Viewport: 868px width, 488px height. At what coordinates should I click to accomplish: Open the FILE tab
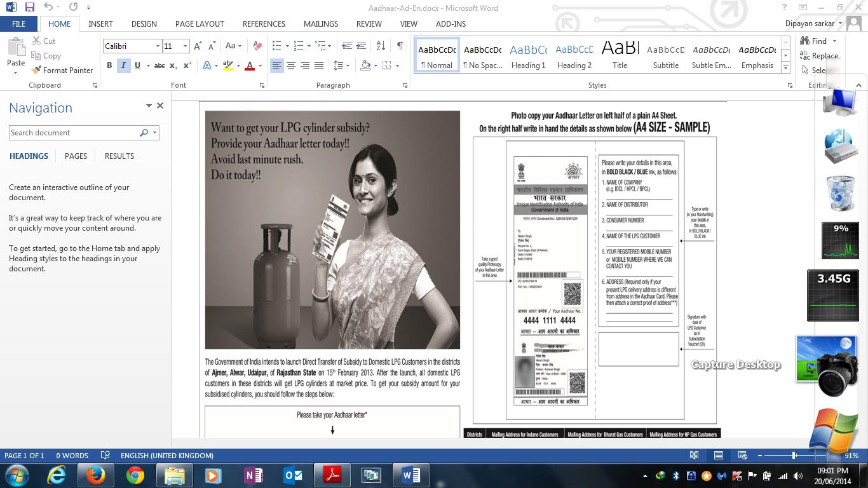18,24
